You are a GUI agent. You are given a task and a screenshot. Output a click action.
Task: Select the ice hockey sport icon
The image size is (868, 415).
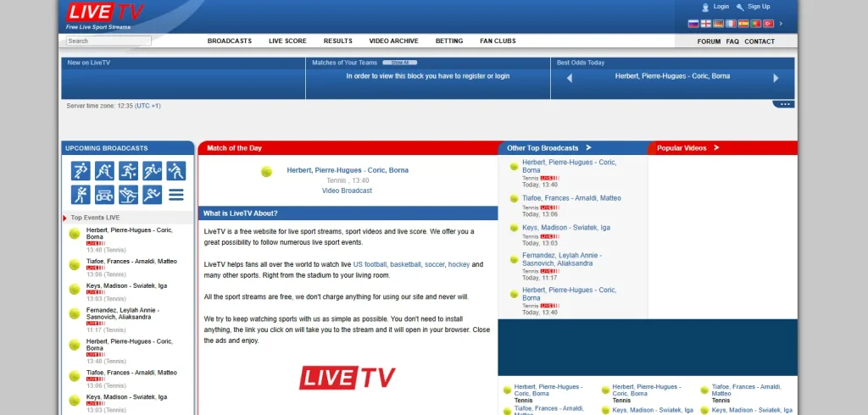pos(104,170)
